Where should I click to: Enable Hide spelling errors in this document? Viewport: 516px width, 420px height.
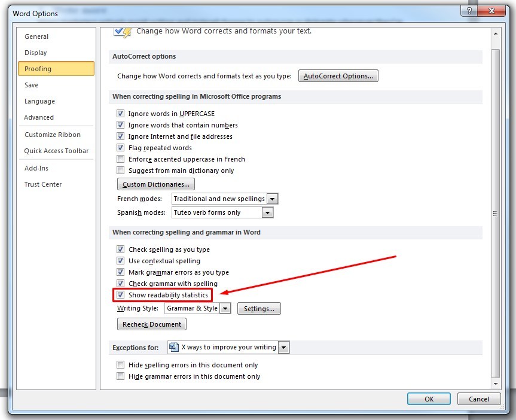point(120,365)
